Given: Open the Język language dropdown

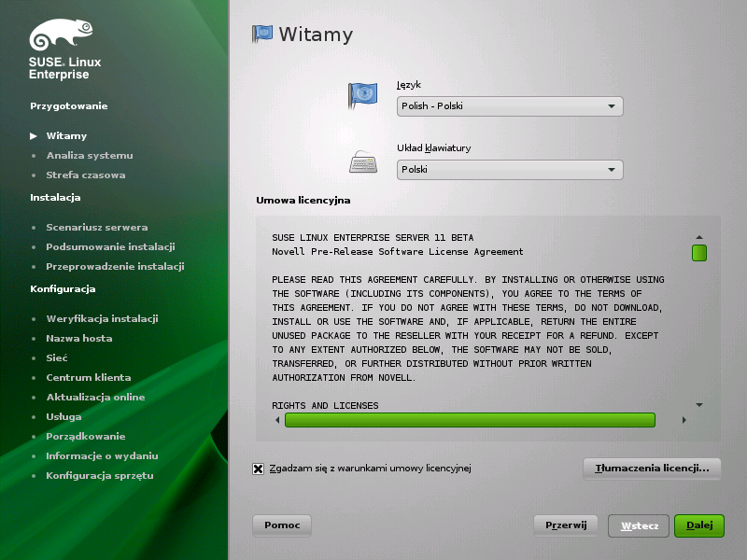Looking at the screenshot, I should 510,106.
